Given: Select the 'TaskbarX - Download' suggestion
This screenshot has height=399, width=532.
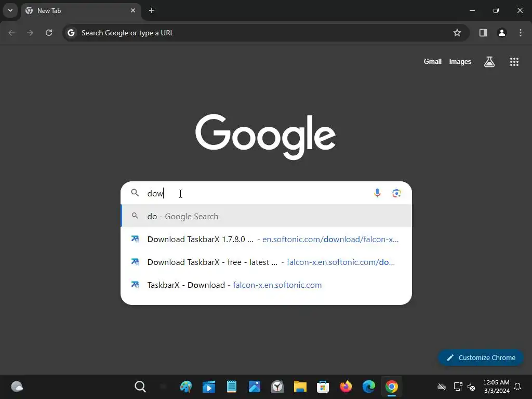Looking at the screenshot, I should [x=266, y=285].
